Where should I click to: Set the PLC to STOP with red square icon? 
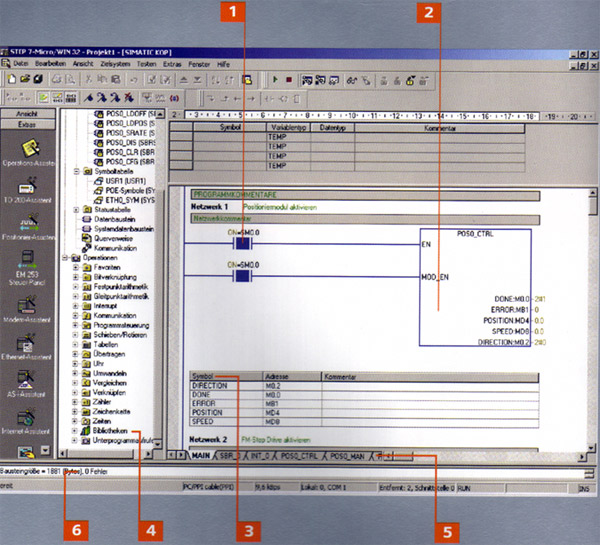(289, 80)
